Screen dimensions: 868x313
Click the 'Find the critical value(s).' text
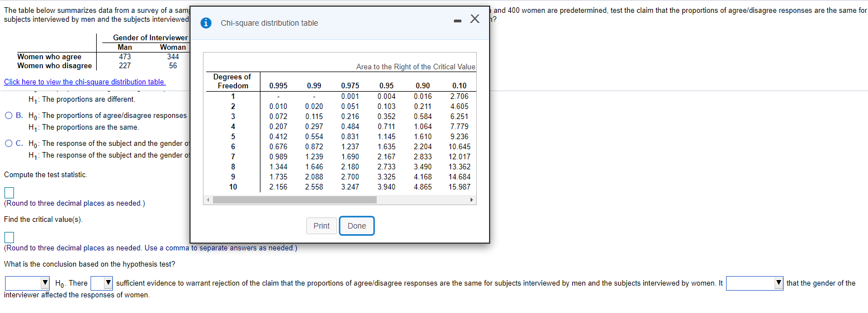(43, 219)
